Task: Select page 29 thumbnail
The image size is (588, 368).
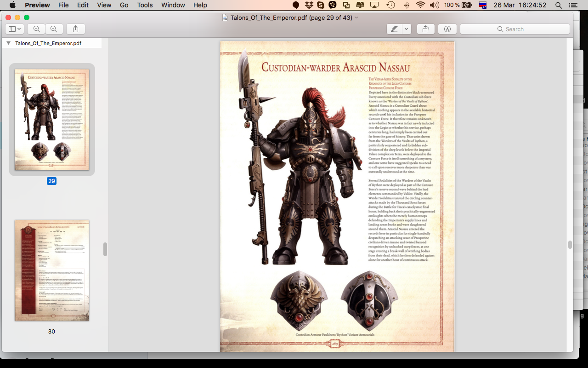Action: pos(52,120)
